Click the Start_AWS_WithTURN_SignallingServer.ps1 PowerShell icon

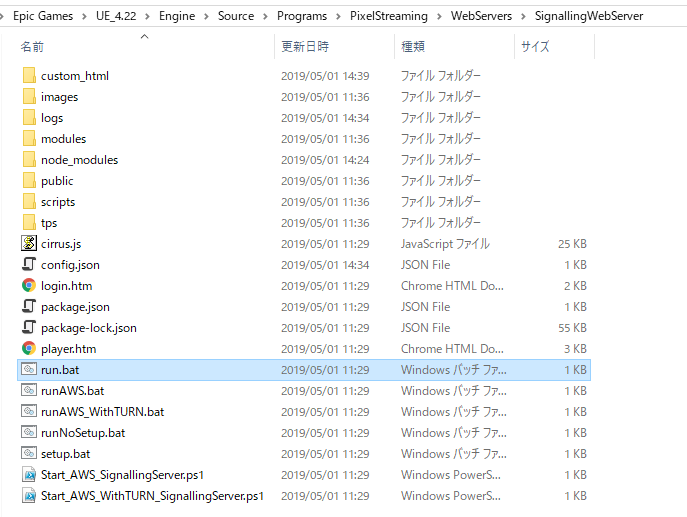pyautogui.click(x=29, y=496)
